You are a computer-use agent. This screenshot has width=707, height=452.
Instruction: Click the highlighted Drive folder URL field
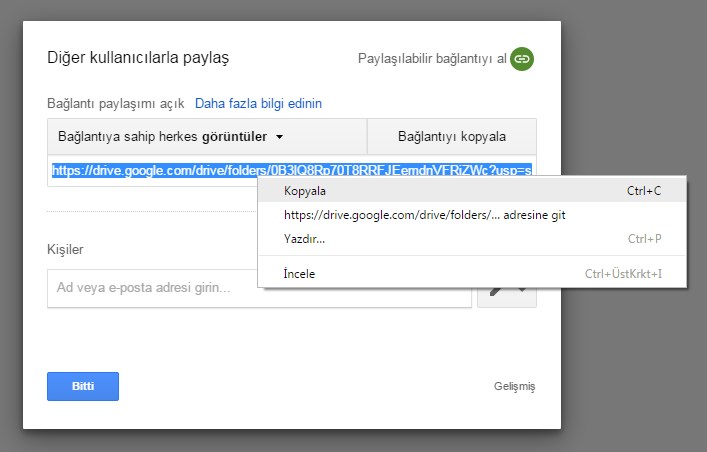pos(150,170)
